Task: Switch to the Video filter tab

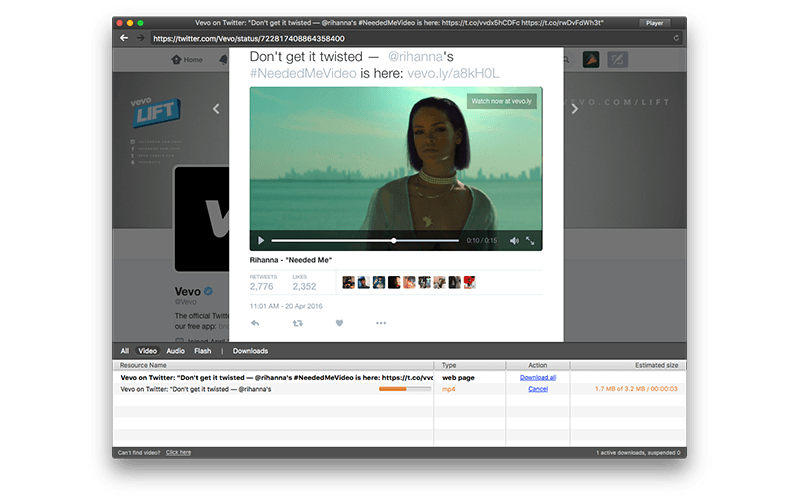Action: point(147,351)
